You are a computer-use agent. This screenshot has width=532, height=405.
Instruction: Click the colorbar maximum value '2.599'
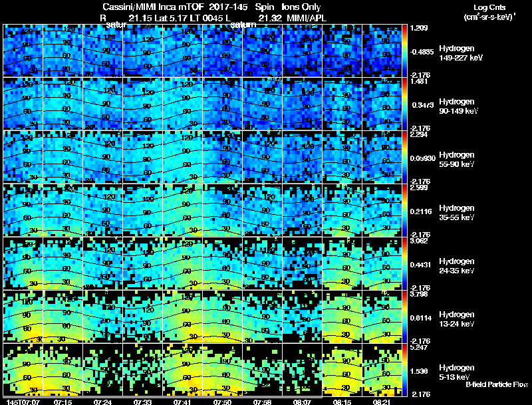pyautogui.click(x=419, y=188)
